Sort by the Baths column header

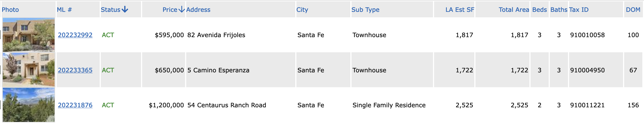(x=559, y=10)
